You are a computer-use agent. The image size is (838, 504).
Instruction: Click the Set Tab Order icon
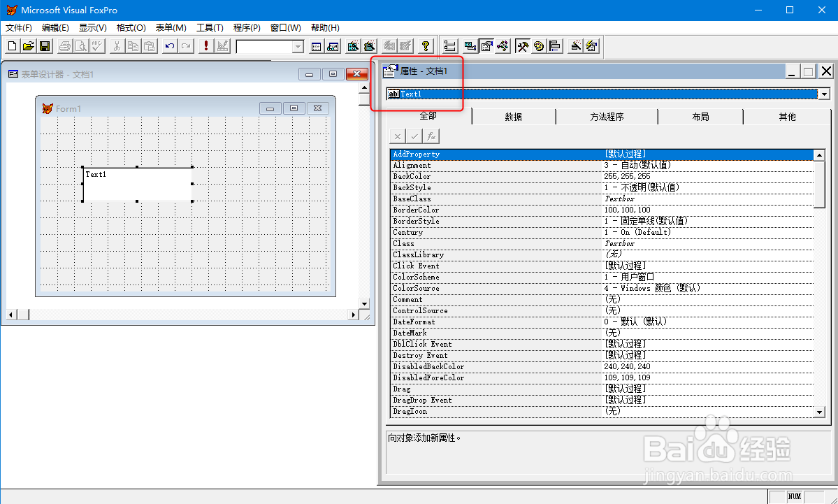[450, 47]
